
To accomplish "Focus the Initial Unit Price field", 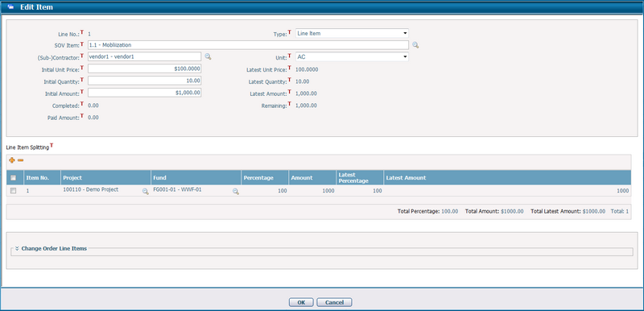I will 145,69.
